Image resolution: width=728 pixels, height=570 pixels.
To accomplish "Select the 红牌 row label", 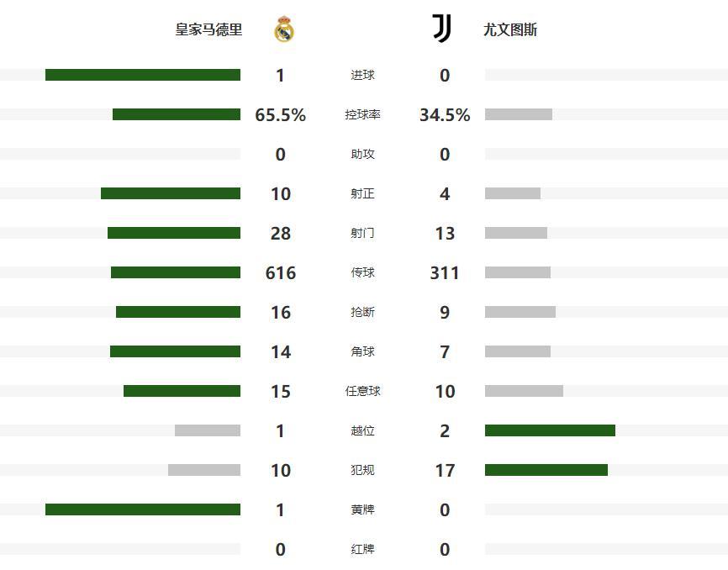I will 362,550.
